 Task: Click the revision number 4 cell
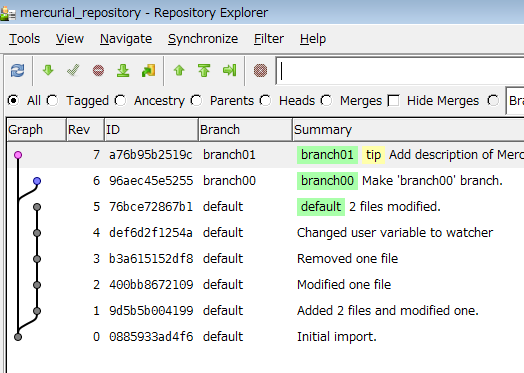point(96,233)
